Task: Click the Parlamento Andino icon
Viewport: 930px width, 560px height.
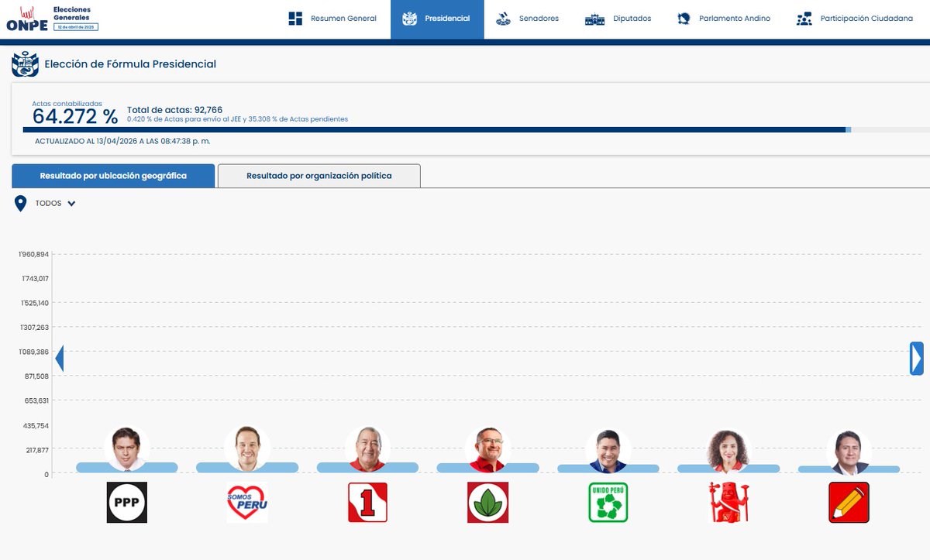Action: 682,18
